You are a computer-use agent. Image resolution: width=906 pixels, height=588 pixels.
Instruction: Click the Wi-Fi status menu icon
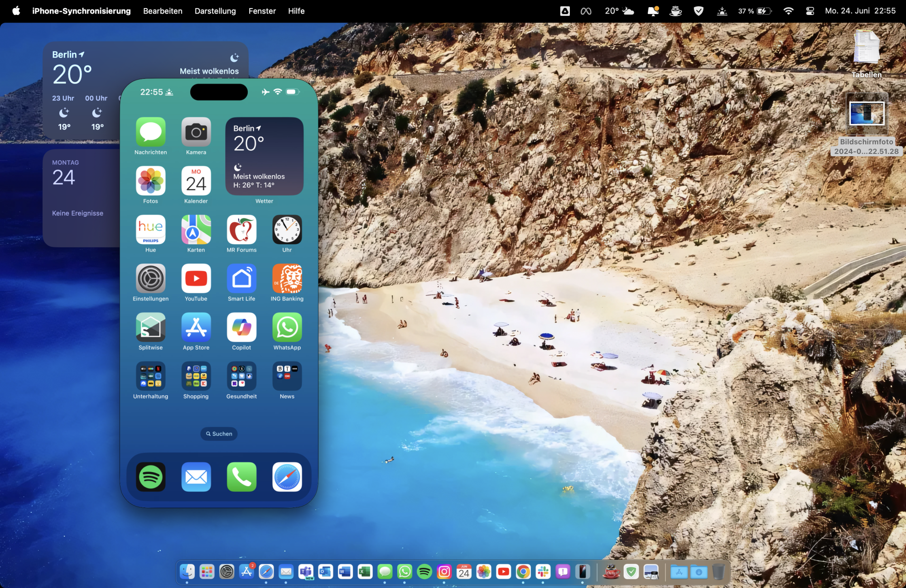(x=788, y=11)
